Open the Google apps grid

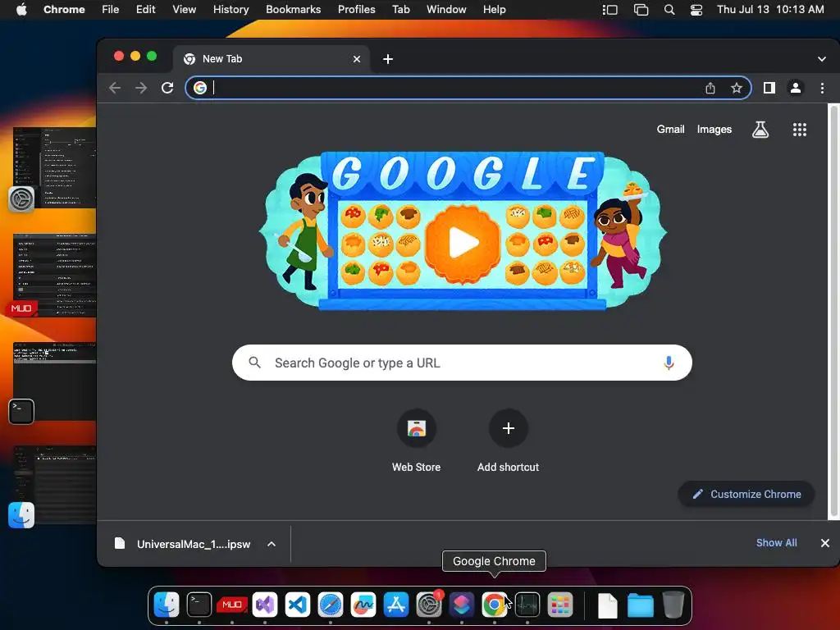pyautogui.click(x=799, y=129)
